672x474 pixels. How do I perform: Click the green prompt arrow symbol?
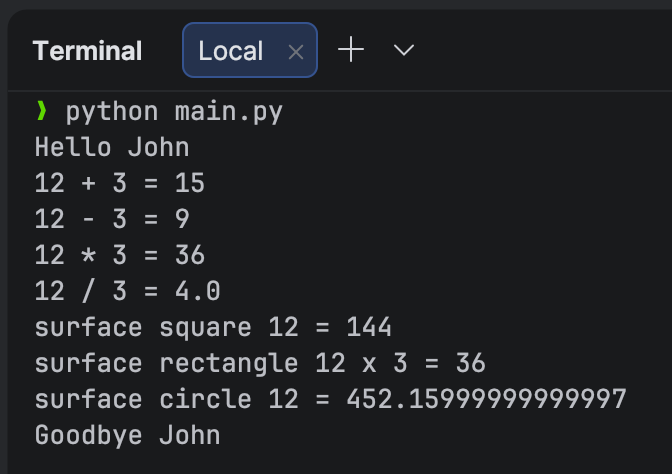tap(41, 111)
